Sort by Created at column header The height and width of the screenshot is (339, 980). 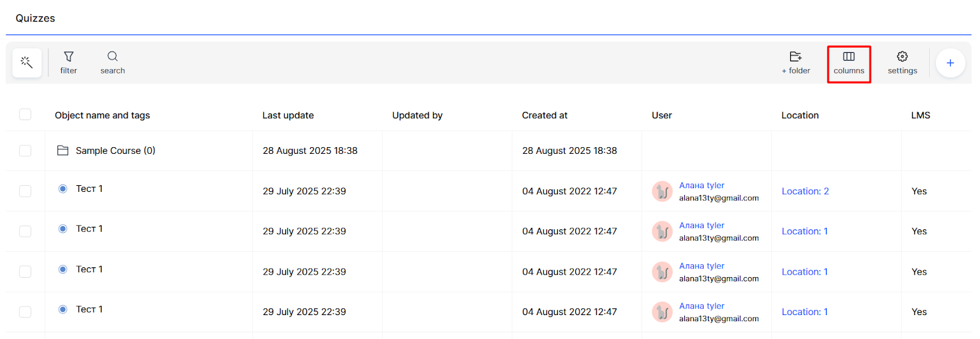545,115
